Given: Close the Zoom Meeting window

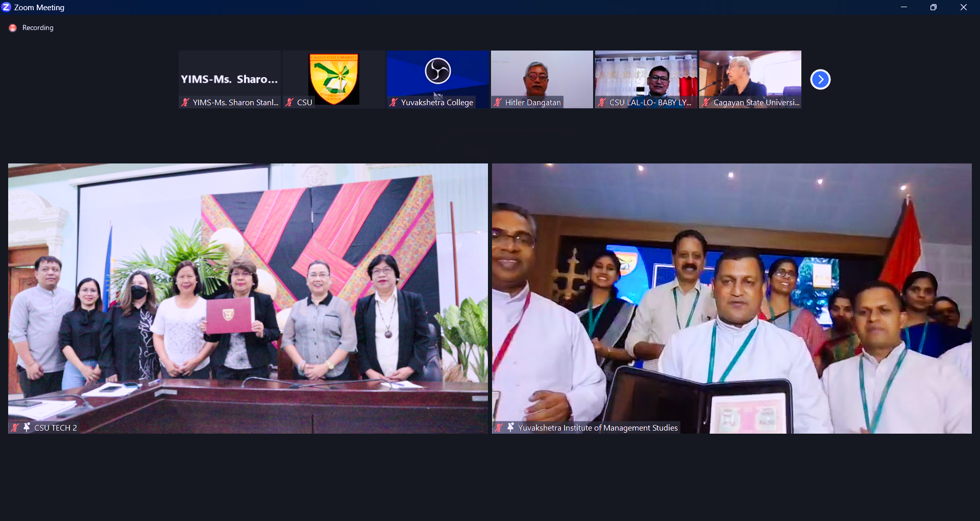Looking at the screenshot, I should 964,7.
